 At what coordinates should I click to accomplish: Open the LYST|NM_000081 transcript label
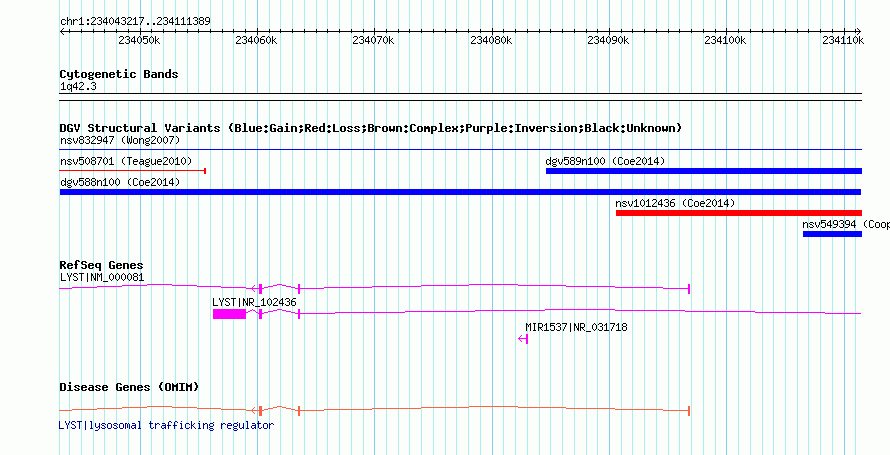pyautogui.click(x=102, y=277)
